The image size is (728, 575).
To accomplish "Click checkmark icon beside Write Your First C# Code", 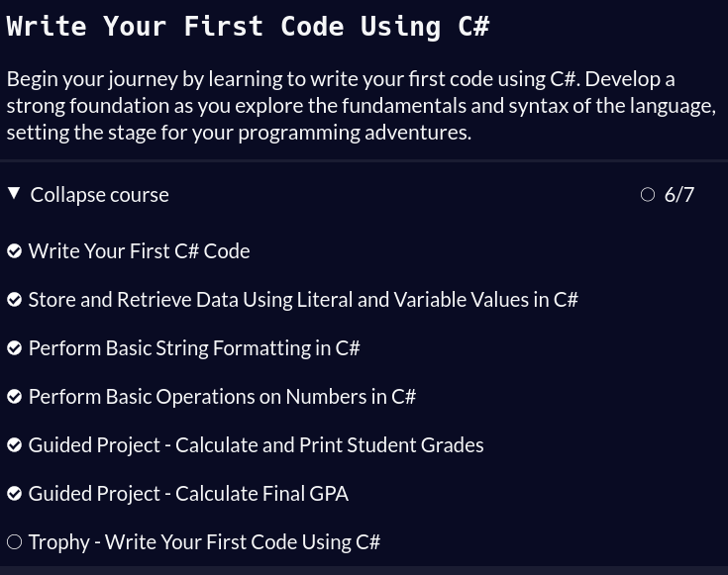I will point(14,251).
